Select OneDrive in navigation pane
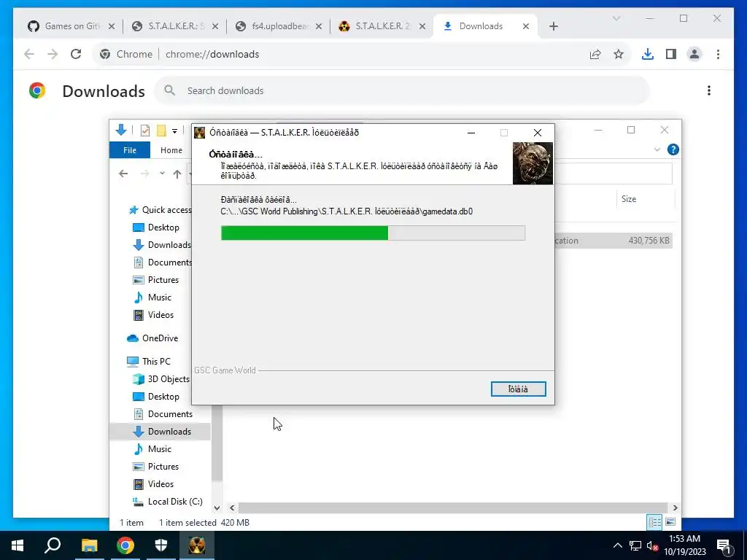747x560 pixels. pyautogui.click(x=160, y=338)
